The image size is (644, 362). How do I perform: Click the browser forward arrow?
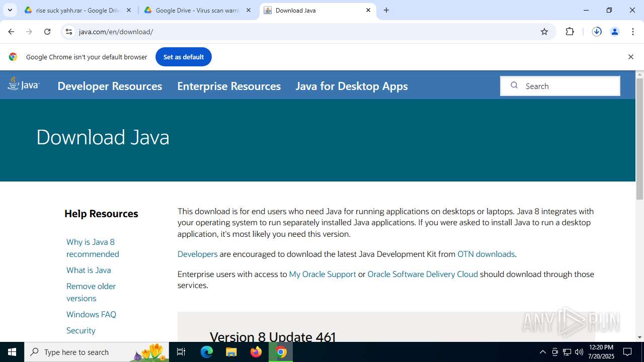[29, 32]
